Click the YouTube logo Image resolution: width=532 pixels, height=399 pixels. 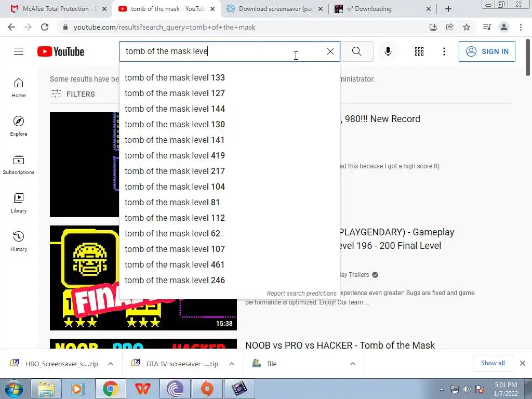(x=61, y=51)
